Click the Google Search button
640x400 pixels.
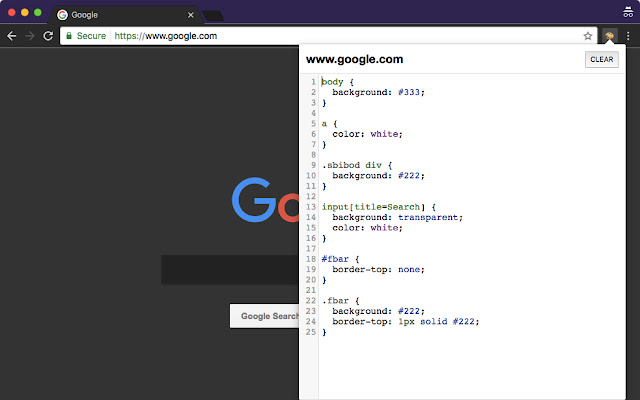click(266, 316)
